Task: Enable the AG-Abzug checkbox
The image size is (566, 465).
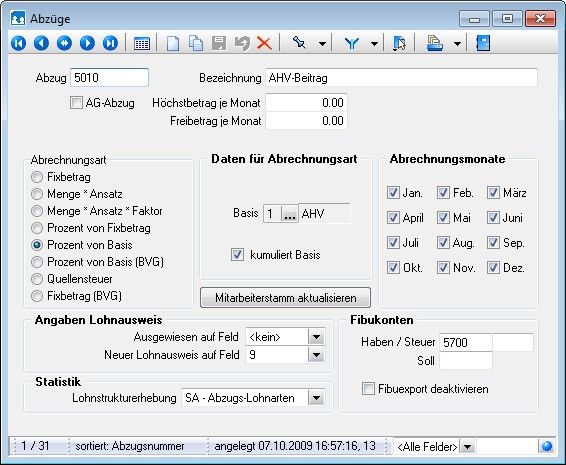Action: [76, 103]
